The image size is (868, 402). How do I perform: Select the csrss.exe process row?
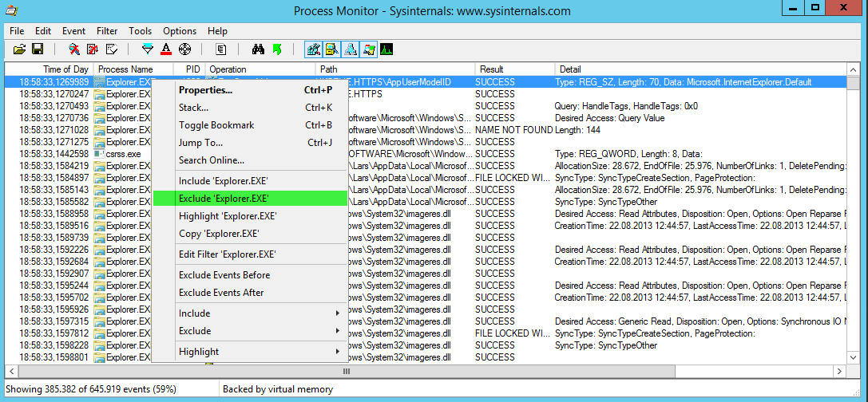(x=426, y=154)
